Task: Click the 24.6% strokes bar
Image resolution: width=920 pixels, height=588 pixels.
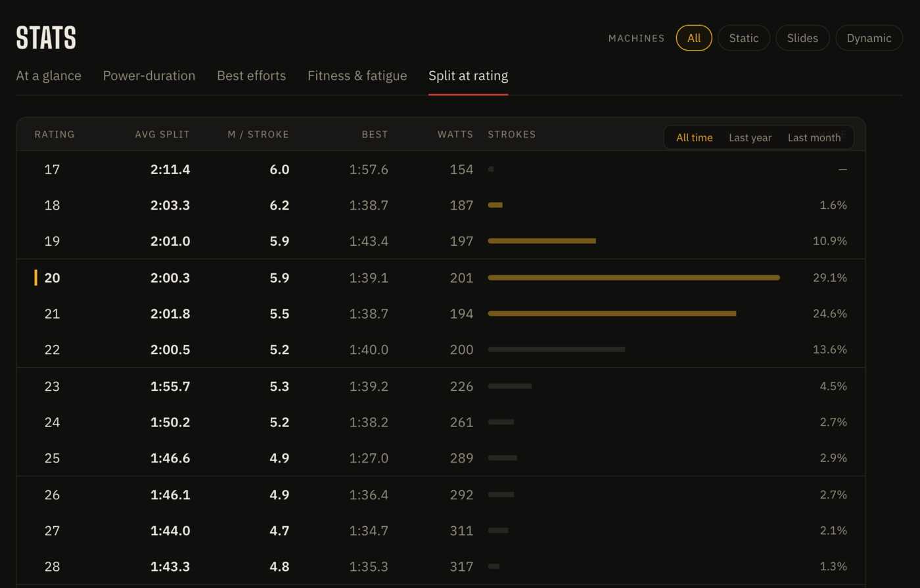Action: [x=612, y=313]
